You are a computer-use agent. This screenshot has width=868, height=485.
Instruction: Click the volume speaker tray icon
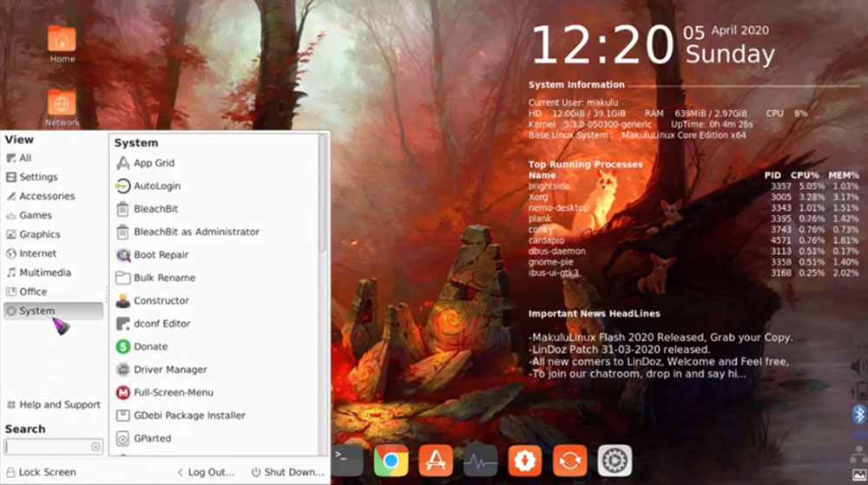pyautogui.click(x=859, y=366)
